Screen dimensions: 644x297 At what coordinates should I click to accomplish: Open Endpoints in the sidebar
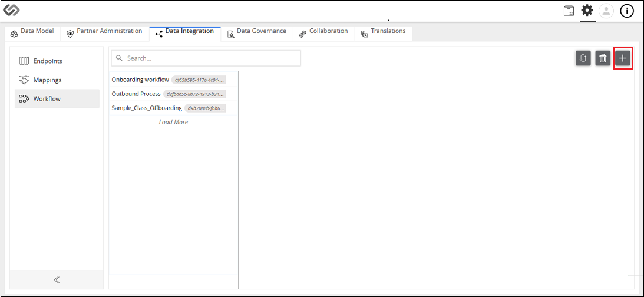tap(57, 61)
